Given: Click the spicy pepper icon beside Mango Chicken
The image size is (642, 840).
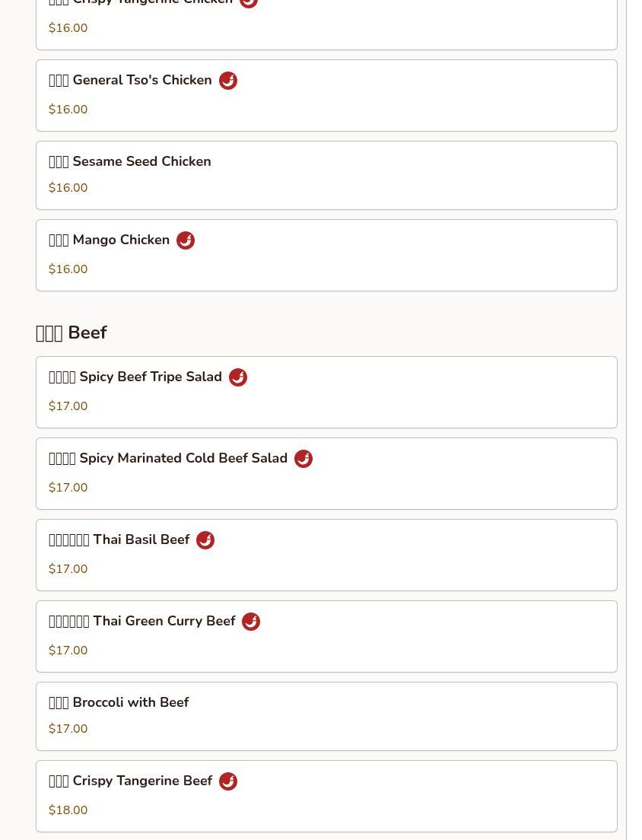Looking at the screenshot, I should pos(186,240).
